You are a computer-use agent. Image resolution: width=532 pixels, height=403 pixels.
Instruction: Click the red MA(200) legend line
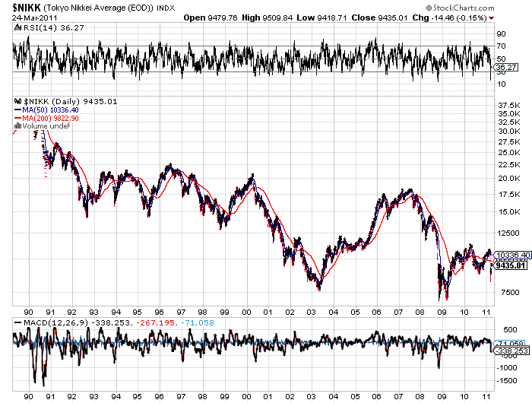(18, 118)
